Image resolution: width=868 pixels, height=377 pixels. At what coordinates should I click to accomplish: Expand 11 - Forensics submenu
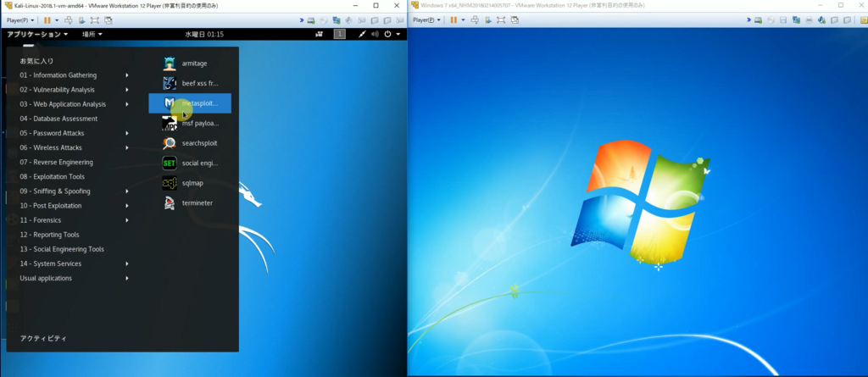tap(75, 220)
